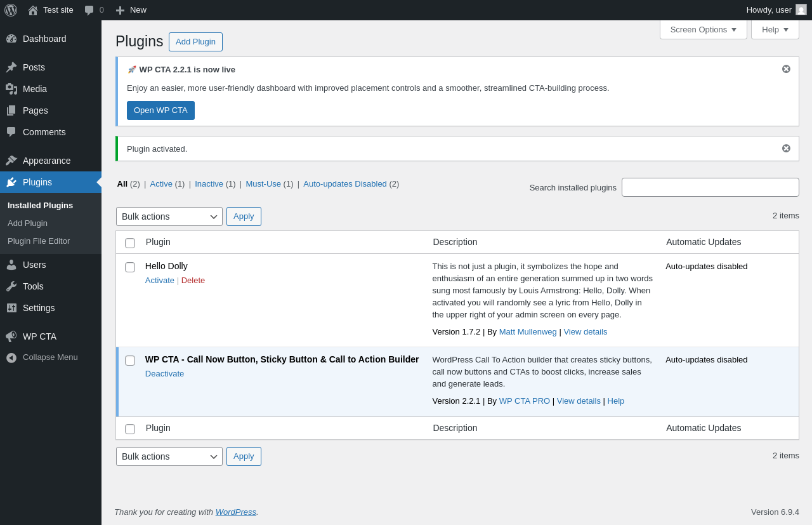
Task: Dismiss the WP CTA 2.2.1 notice
Action: tap(786, 69)
